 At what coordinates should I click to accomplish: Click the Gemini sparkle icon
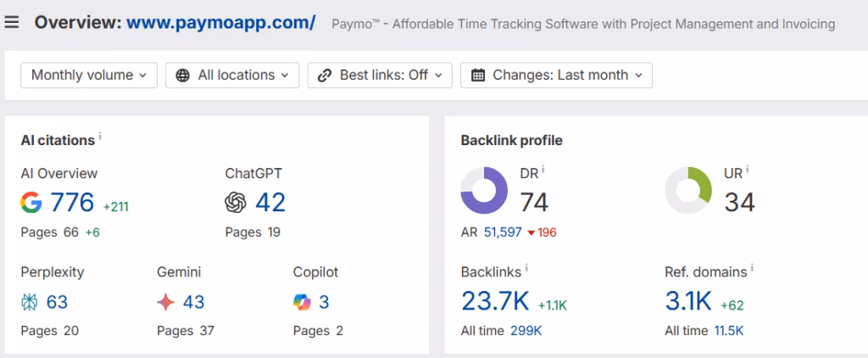click(166, 302)
